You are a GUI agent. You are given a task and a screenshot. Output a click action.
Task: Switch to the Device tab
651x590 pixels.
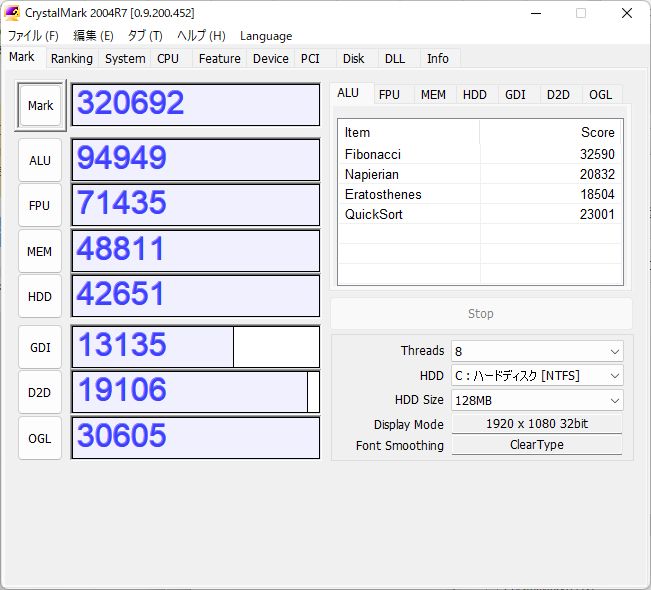pyautogui.click(x=271, y=59)
